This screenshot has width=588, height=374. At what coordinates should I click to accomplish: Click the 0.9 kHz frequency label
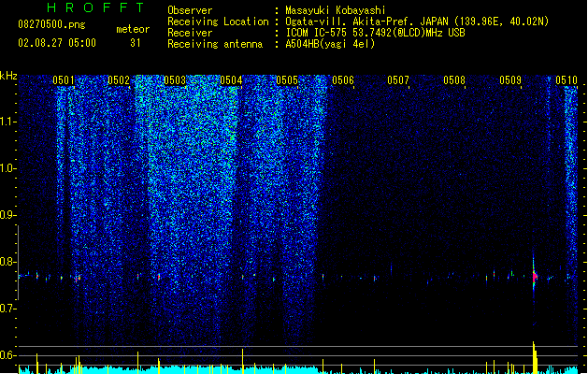point(7,215)
